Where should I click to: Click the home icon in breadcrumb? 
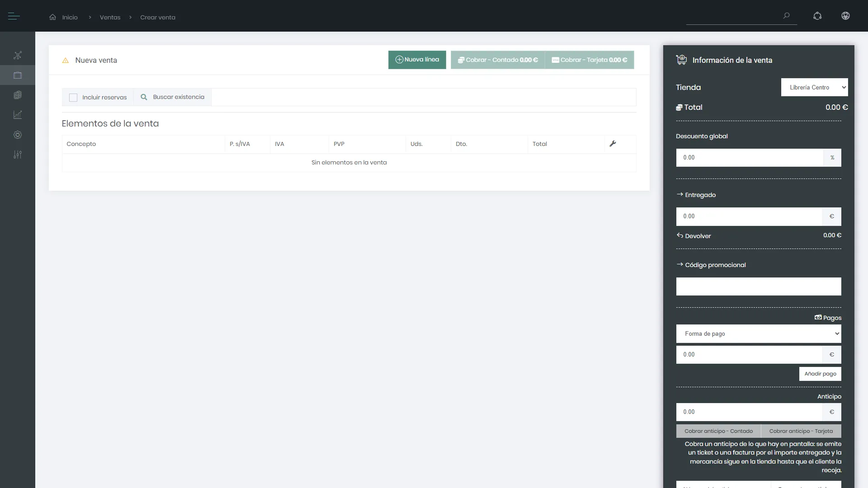click(53, 17)
